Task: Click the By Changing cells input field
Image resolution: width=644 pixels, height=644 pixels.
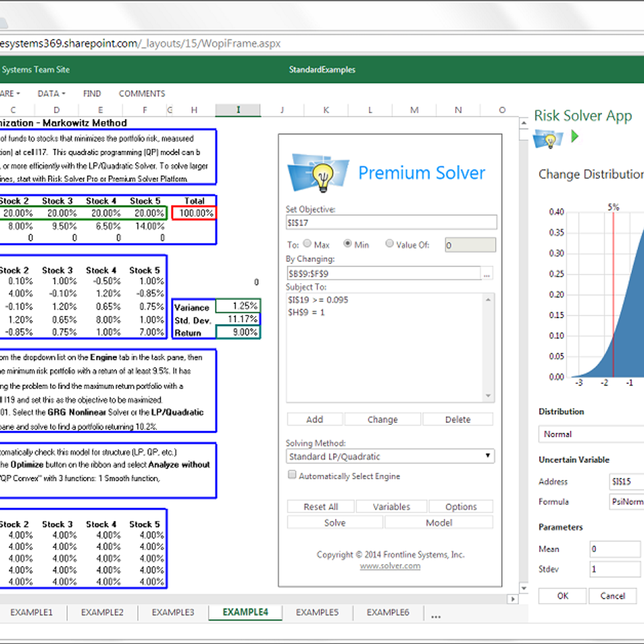Action: coord(384,274)
